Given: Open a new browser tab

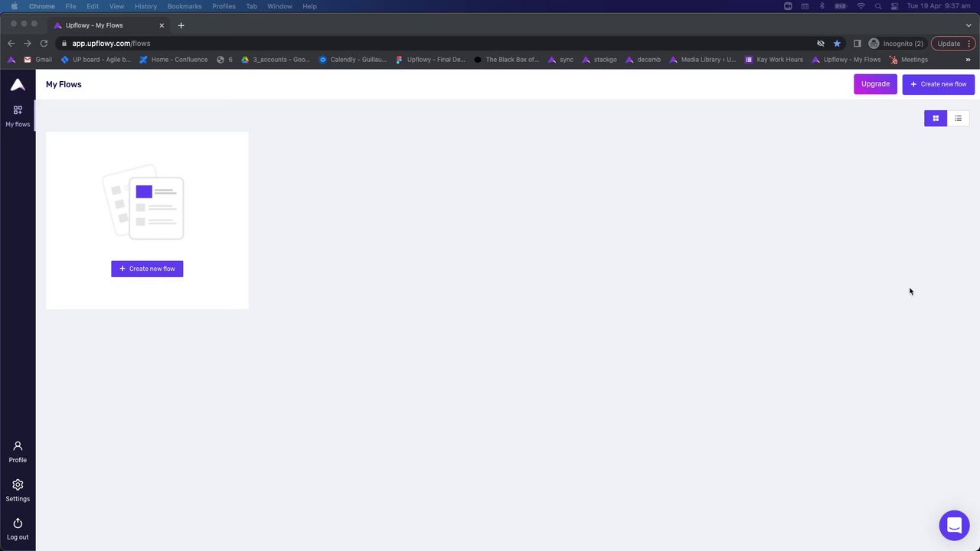Looking at the screenshot, I should [x=181, y=25].
